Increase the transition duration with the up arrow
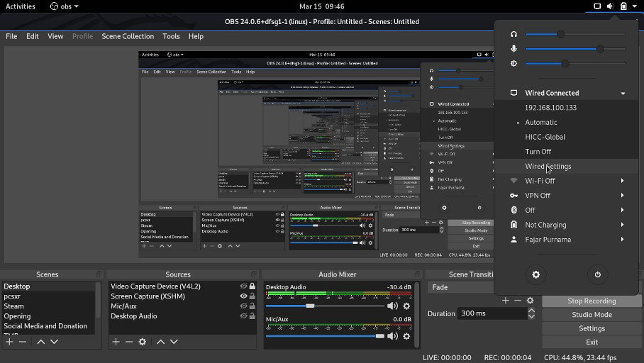The width and height of the screenshot is (644, 363). point(531,311)
